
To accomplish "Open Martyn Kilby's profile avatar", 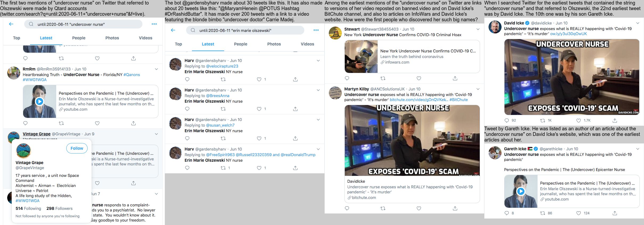I will click(335, 93).
